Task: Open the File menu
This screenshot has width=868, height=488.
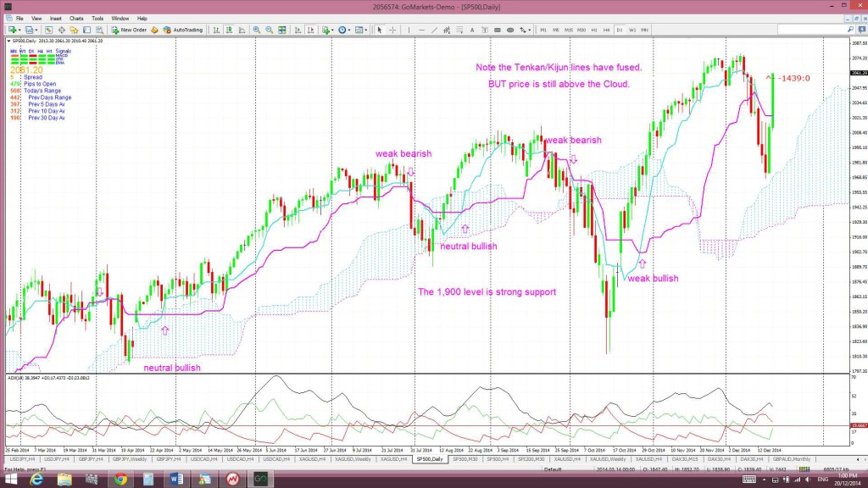Action: click(19, 19)
